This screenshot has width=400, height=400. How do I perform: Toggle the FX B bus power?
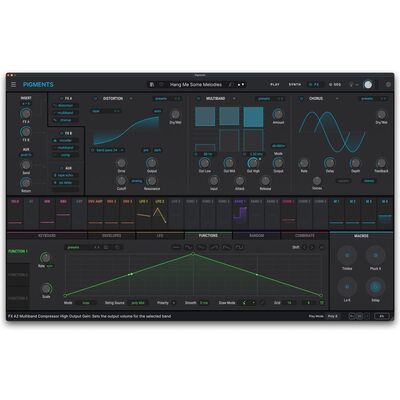pos(62,133)
